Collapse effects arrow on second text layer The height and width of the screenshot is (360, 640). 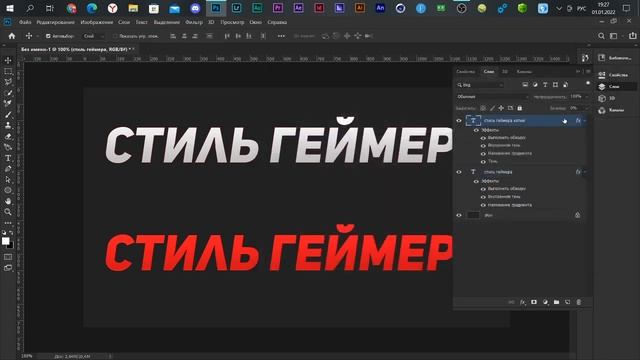pyautogui.click(x=585, y=172)
